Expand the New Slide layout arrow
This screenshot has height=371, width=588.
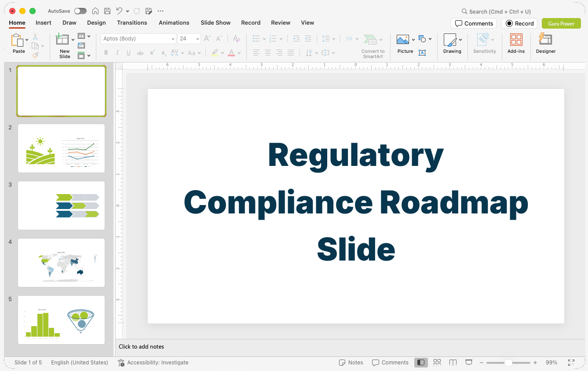(73, 40)
